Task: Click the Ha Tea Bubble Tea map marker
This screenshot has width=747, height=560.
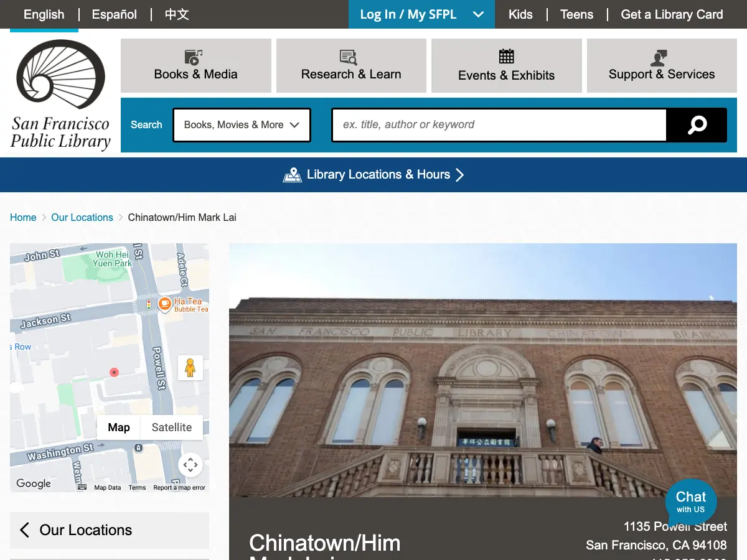Action: pos(165,304)
